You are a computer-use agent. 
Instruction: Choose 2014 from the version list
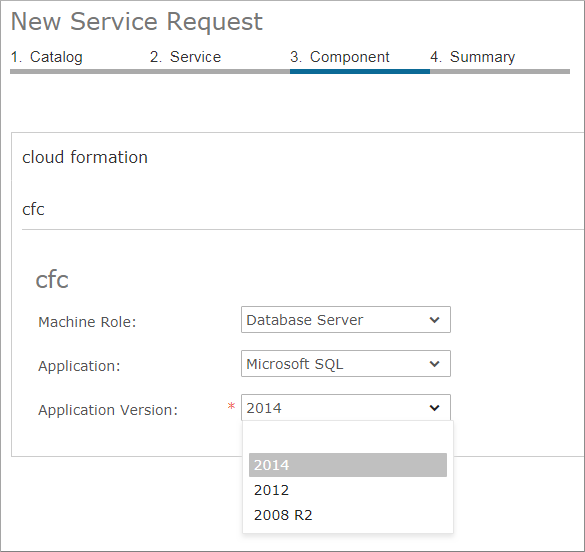[x=348, y=465]
